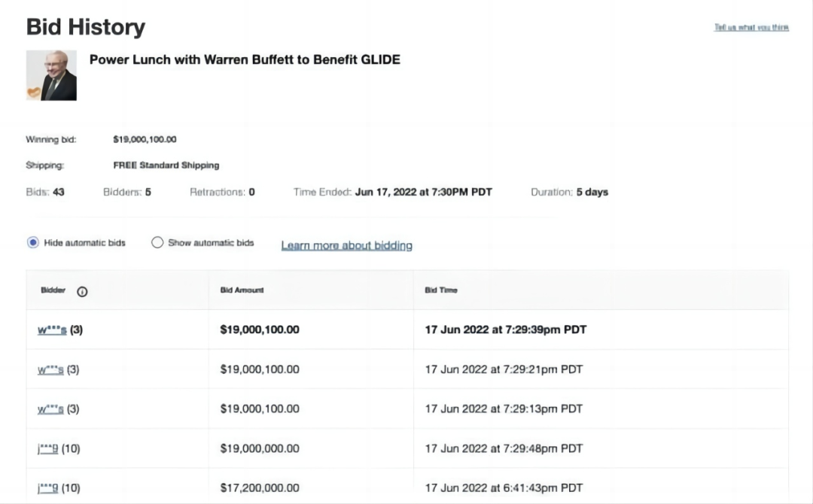Open bidder w***s from the 7:29:13pm bid

pyautogui.click(x=51, y=409)
